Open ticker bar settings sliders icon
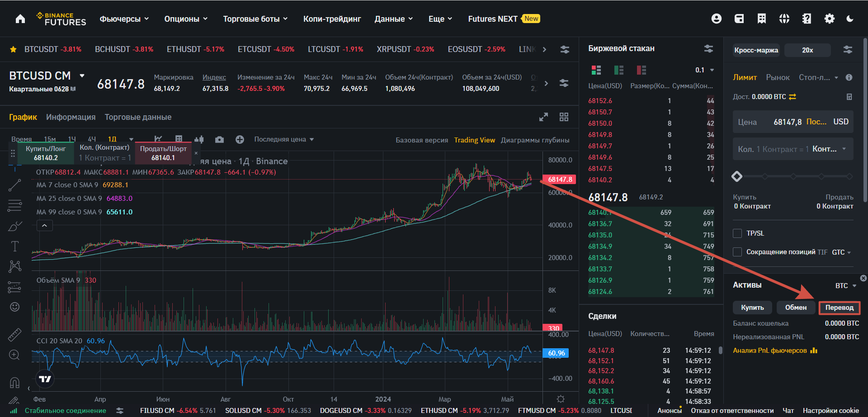 [x=565, y=49]
